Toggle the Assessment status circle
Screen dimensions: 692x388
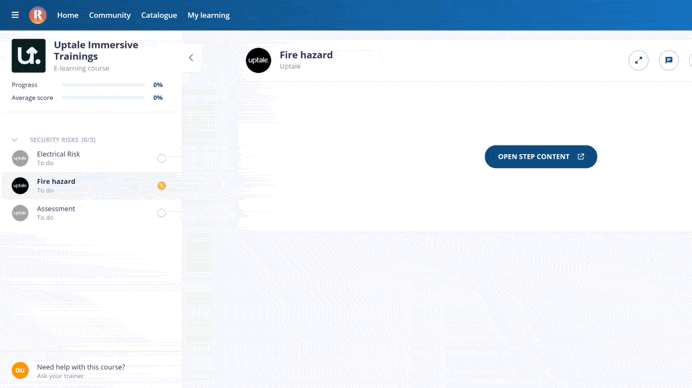(162, 213)
